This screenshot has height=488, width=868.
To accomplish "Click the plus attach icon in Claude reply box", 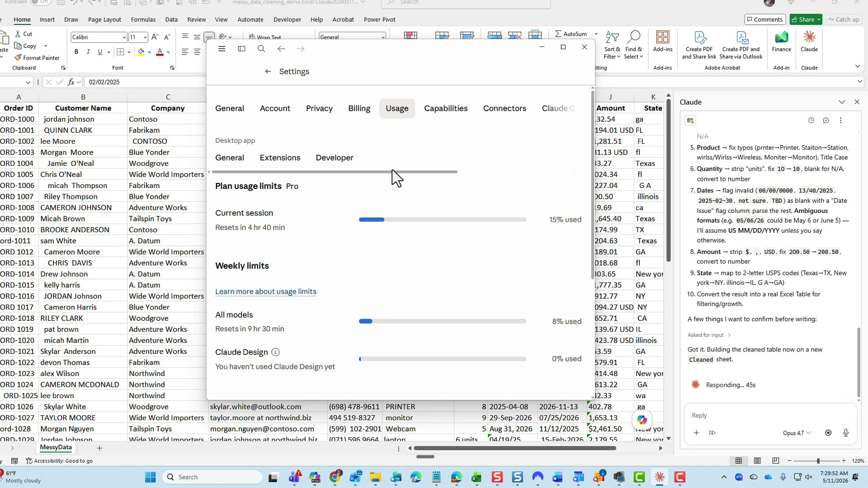I will coord(696,433).
